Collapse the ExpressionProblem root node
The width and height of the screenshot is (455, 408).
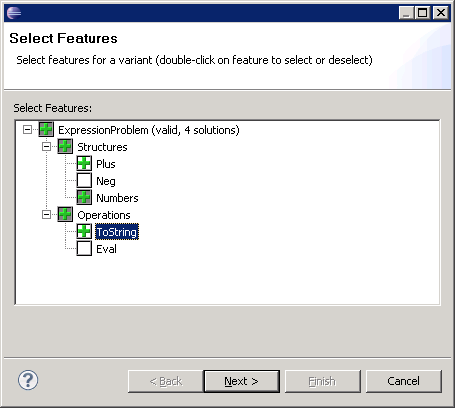(27, 129)
